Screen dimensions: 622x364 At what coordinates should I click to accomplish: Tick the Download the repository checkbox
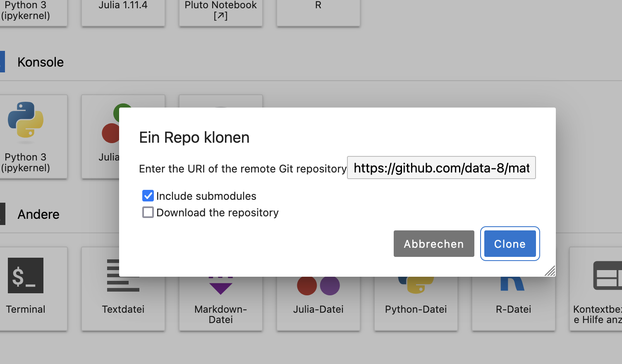tap(148, 212)
